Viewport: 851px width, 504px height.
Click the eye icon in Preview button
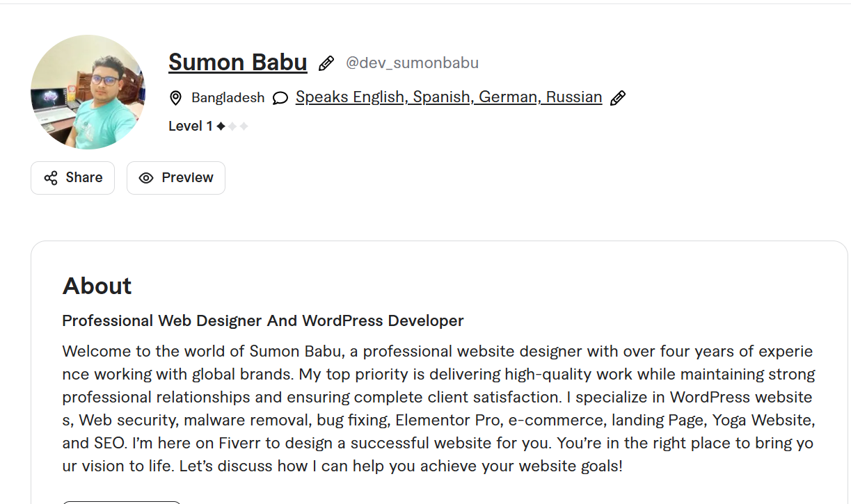point(146,178)
